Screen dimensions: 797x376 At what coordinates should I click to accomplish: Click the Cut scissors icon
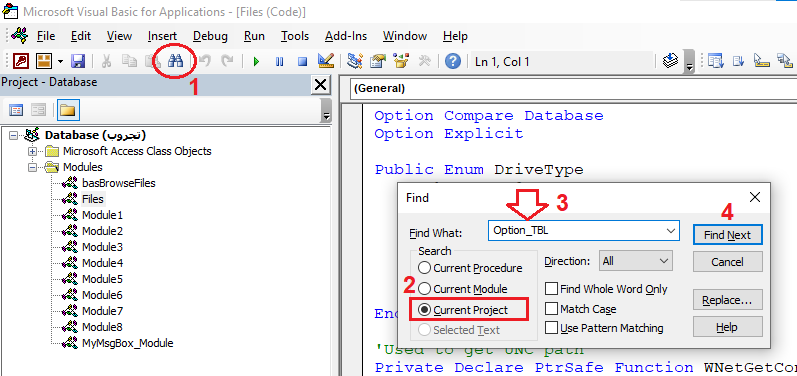[x=106, y=61]
